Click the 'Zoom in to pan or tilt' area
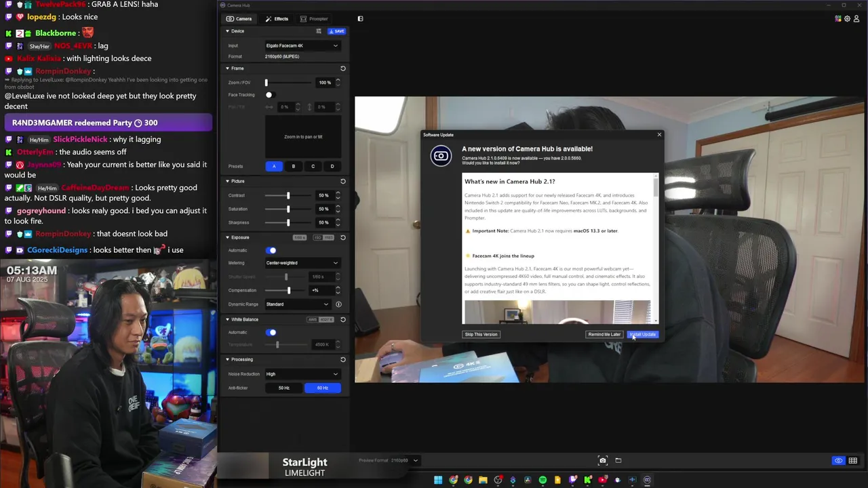Viewport: 868px width, 488px height. tap(303, 137)
